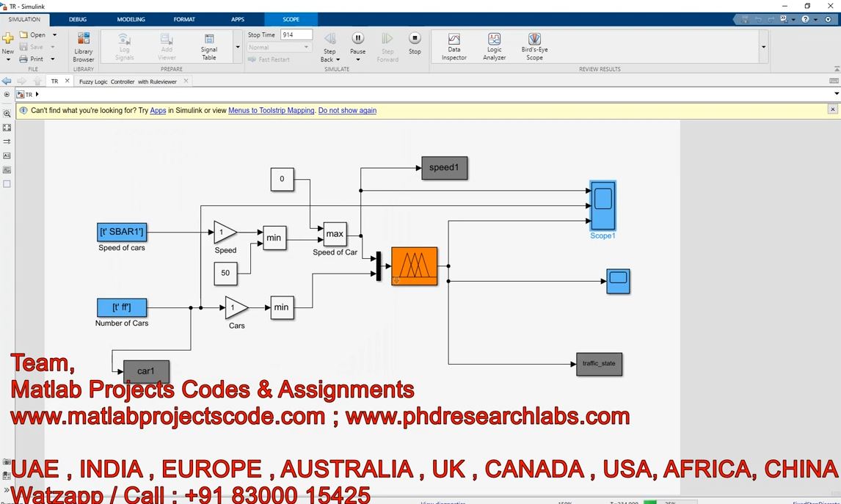Open Library Browser
This screenshot has height=504, width=841.
point(84,47)
